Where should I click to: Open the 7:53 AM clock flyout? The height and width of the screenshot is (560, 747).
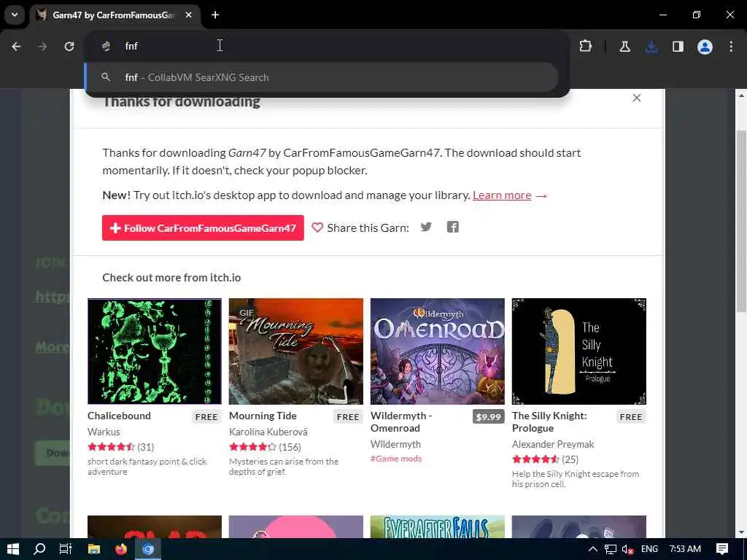click(x=685, y=549)
